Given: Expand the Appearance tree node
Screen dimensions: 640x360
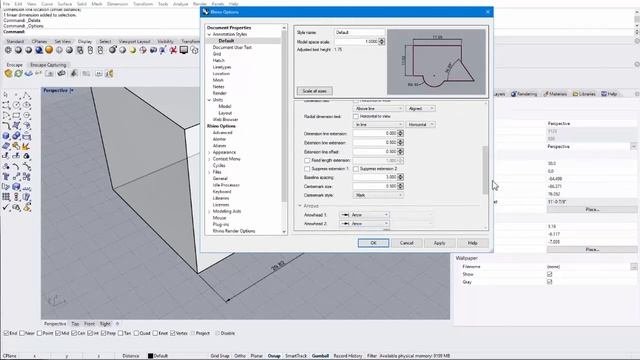Looking at the screenshot, I should (x=209, y=152).
